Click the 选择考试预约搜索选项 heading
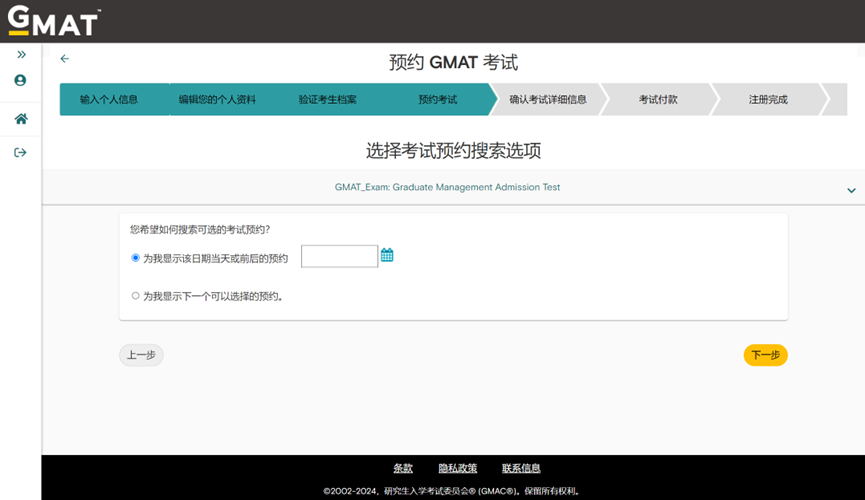The width and height of the screenshot is (865, 500). (453, 150)
